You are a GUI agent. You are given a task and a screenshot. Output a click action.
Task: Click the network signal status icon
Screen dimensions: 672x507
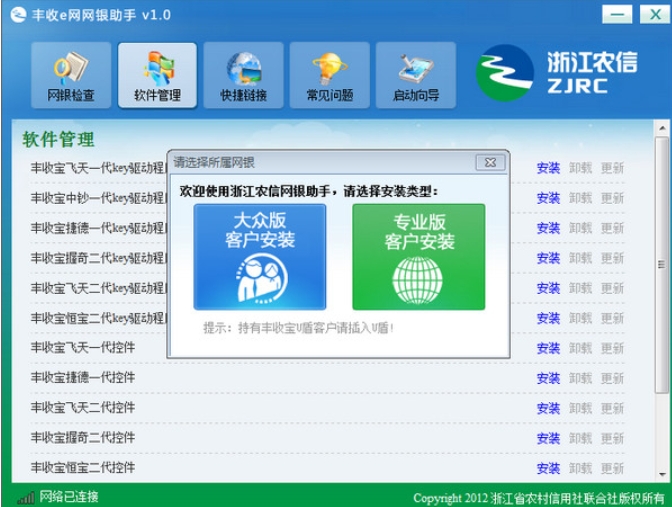point(26,498)
